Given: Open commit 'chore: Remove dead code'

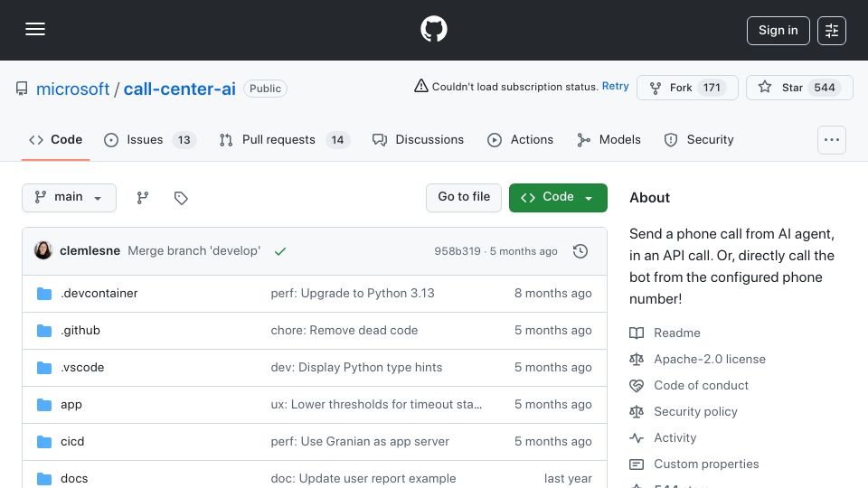Looking at the screenshot, I should point(344,331).
